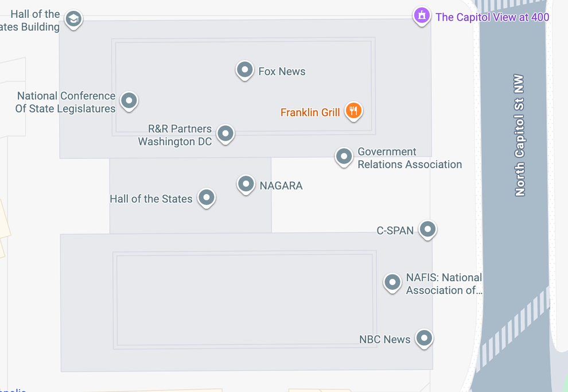Click the National Conference of State Legislatures pin

click(x=129, y=100)
